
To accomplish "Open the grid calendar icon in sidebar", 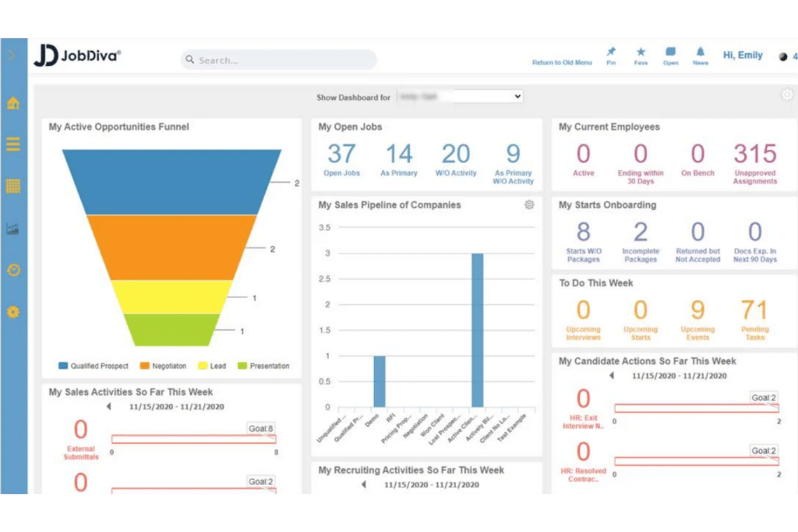I will tap(13, 186).
